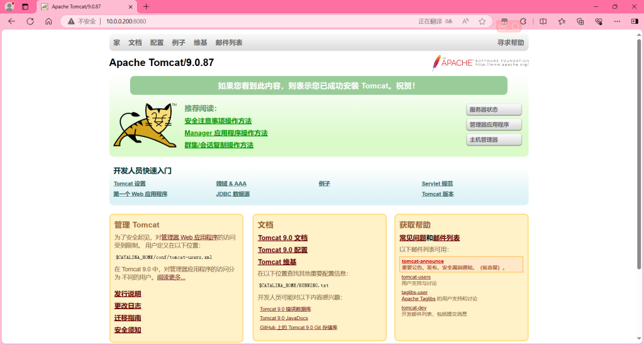Open a new tab with plus icon
Screen dimensions: 644x345
[x=146, y=6]
